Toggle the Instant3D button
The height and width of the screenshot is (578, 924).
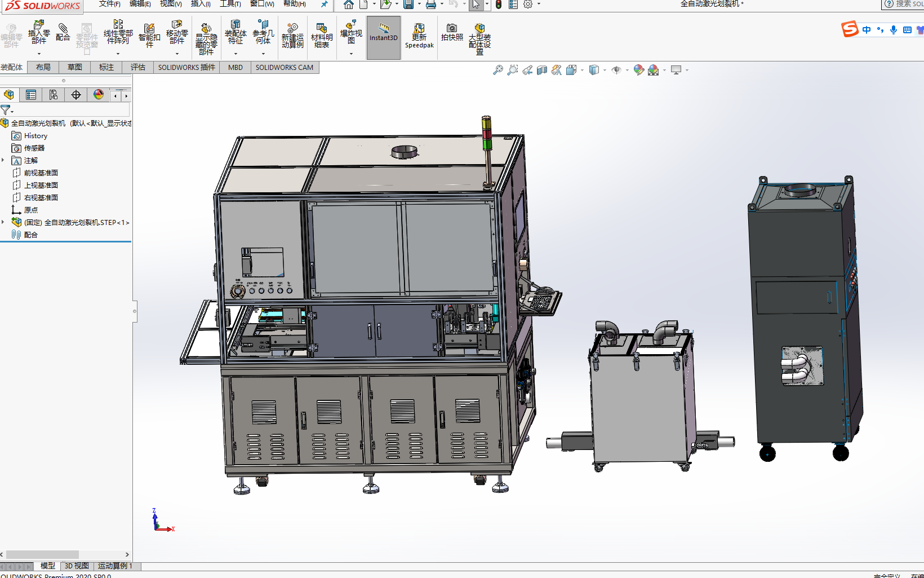(384, 37)
